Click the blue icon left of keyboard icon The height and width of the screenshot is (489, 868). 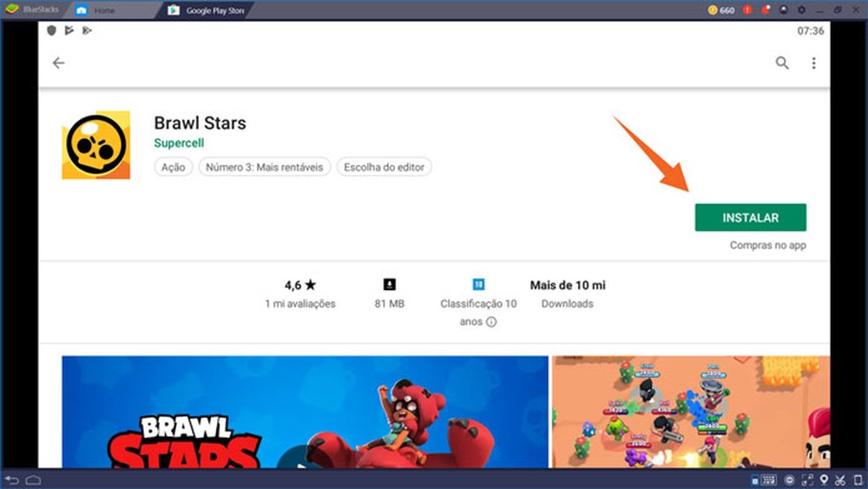click(754, 480)
